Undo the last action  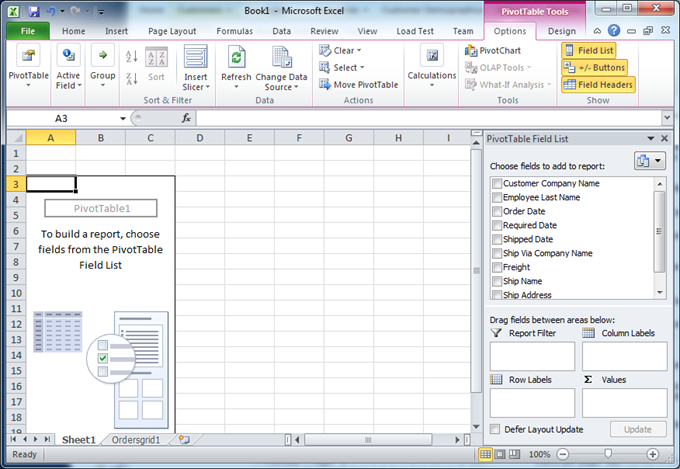51,11
